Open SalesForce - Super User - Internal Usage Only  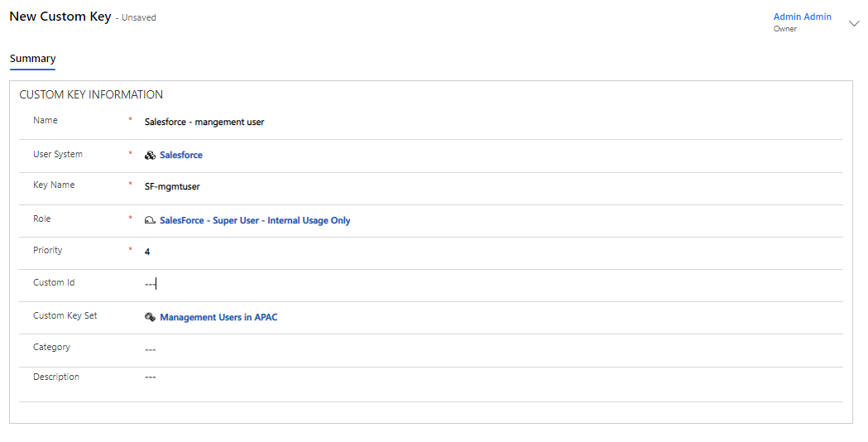coord(255,221)
